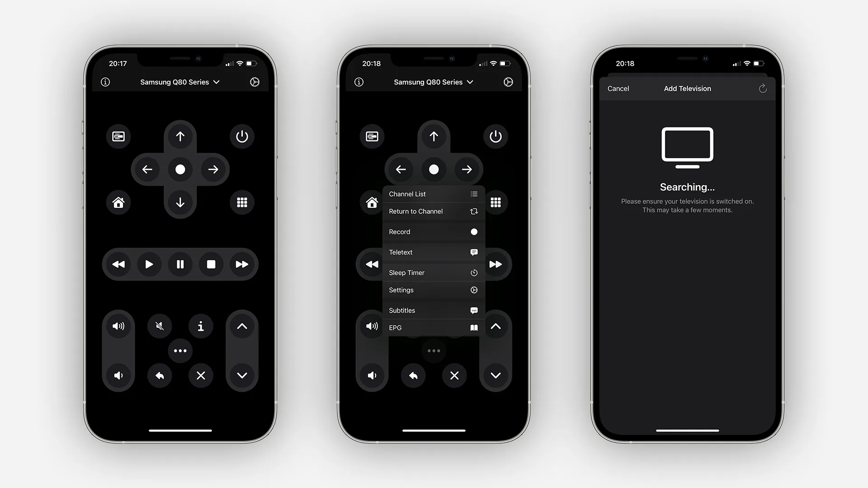Select the Record function

(x=433, y=231)
